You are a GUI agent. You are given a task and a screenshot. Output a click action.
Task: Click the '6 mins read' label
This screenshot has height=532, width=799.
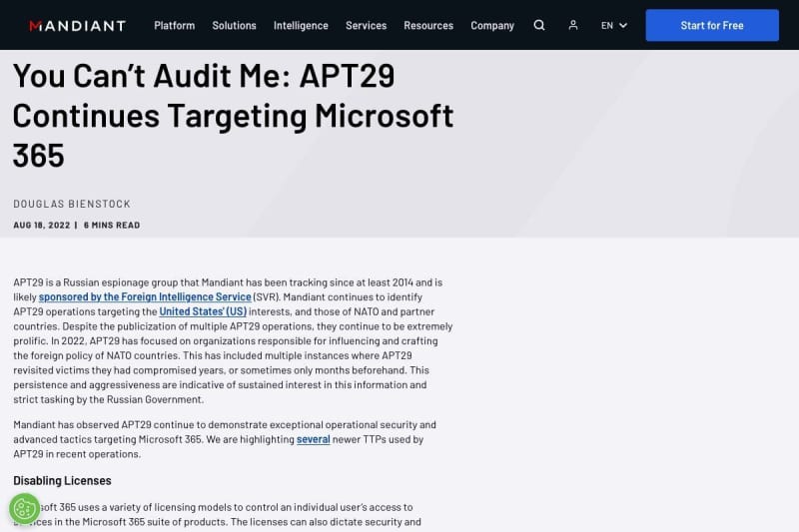(112, 225)
